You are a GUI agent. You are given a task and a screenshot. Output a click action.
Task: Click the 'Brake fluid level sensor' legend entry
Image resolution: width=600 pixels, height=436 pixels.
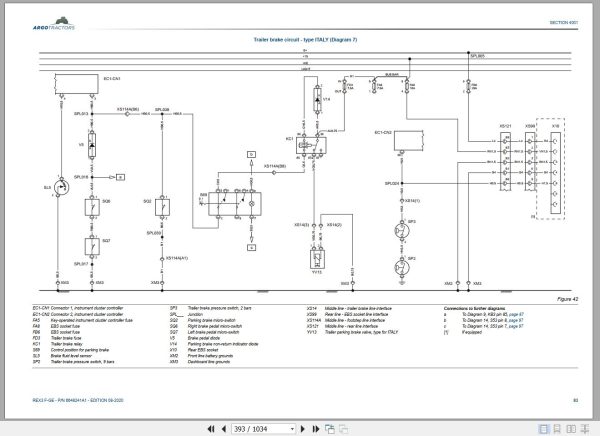pos(71,356)
